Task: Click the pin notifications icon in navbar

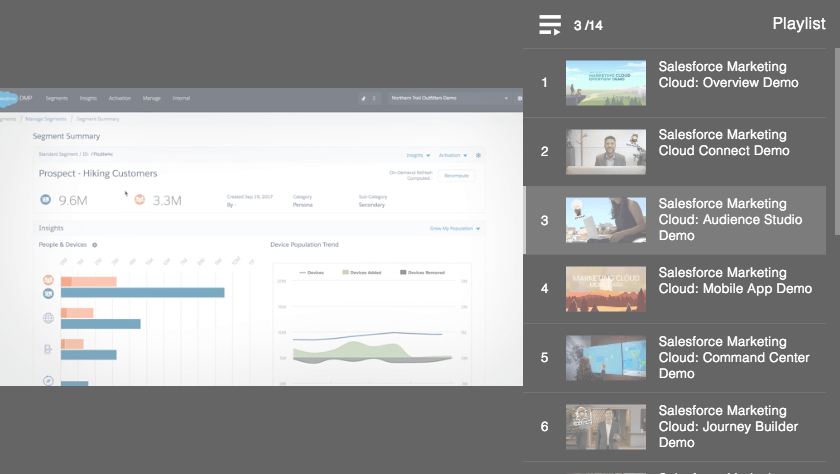Action: point(363,98)
